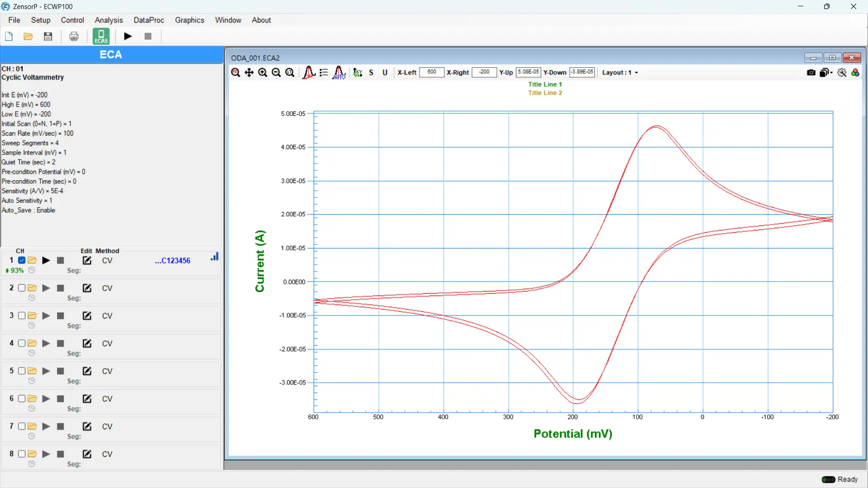Screen dimensions: 868x488
Task: Open the DataProc menu
Action: point(149,20)
